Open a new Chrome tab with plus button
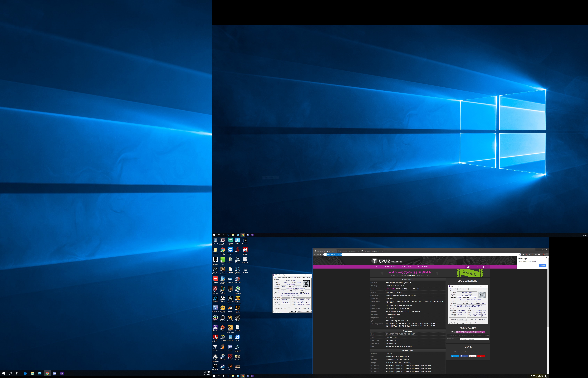 tap(386, 251)
